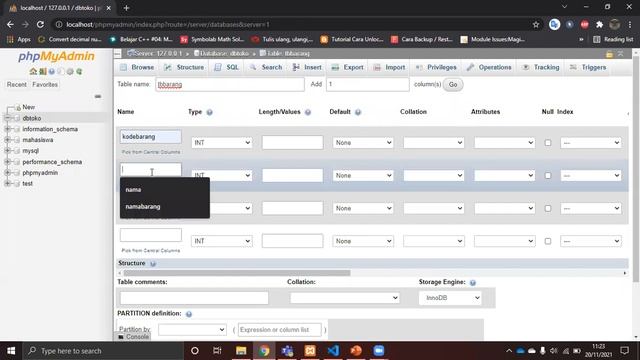
Task: Collapse all navigation tree items icon
Action: tap(98, 96)
